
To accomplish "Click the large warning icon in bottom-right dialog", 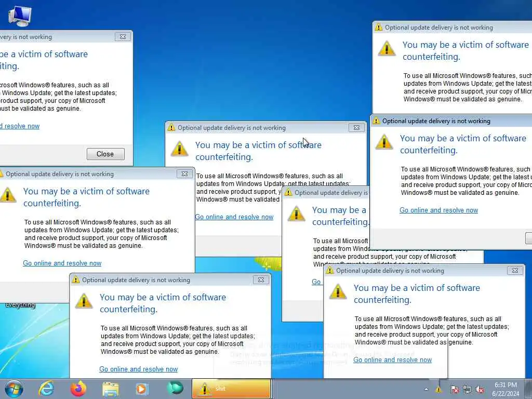I will (x=338, y=291).
